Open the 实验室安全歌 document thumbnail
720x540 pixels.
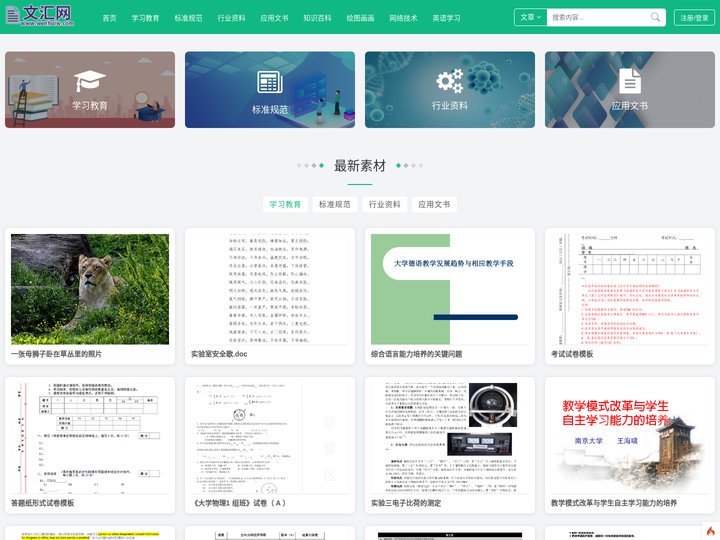click(270, 289)
